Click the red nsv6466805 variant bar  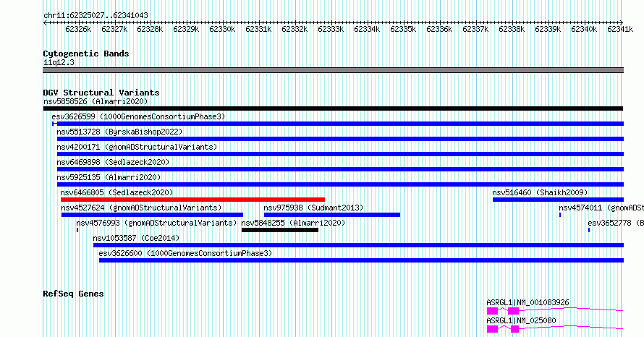[192, 200]
